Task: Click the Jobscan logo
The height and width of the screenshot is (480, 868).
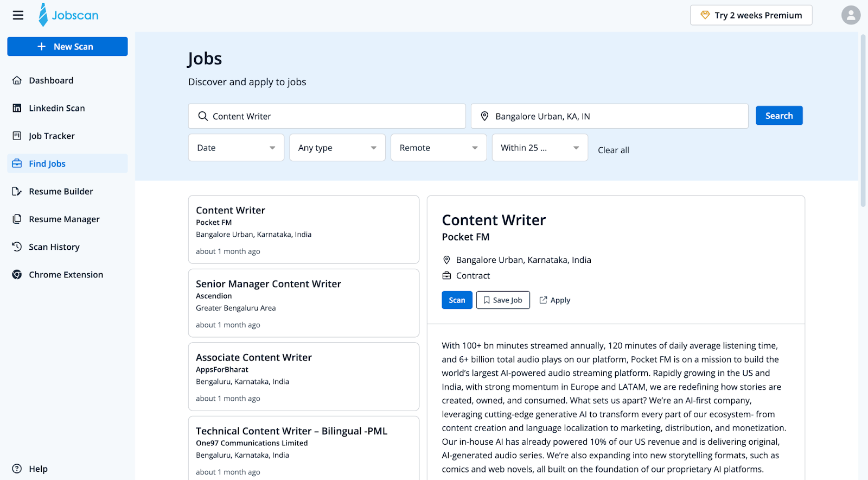Action: [x=68, y=15]
